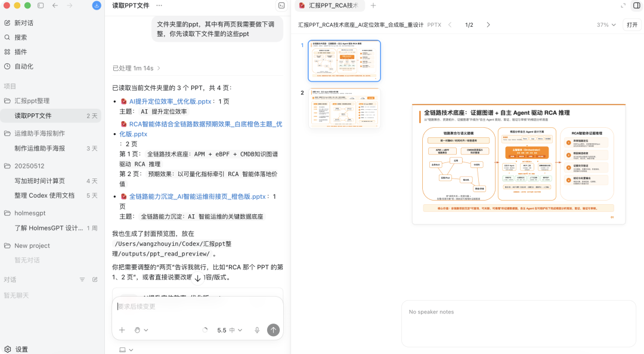Open the terminal panel icon

click(281, 5)
